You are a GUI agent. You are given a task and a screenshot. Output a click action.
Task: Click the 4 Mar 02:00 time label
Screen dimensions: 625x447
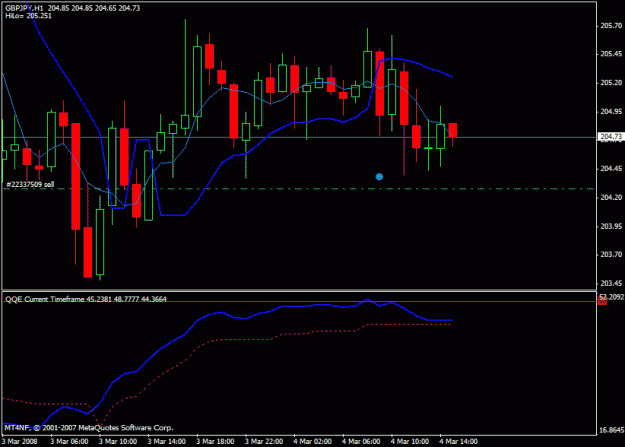coord(312,441)
